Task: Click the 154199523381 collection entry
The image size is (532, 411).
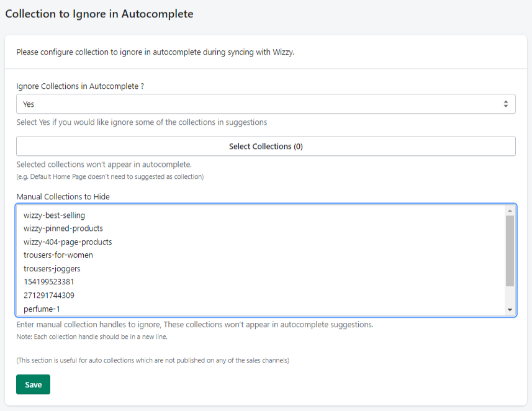Action: [49, 282]
